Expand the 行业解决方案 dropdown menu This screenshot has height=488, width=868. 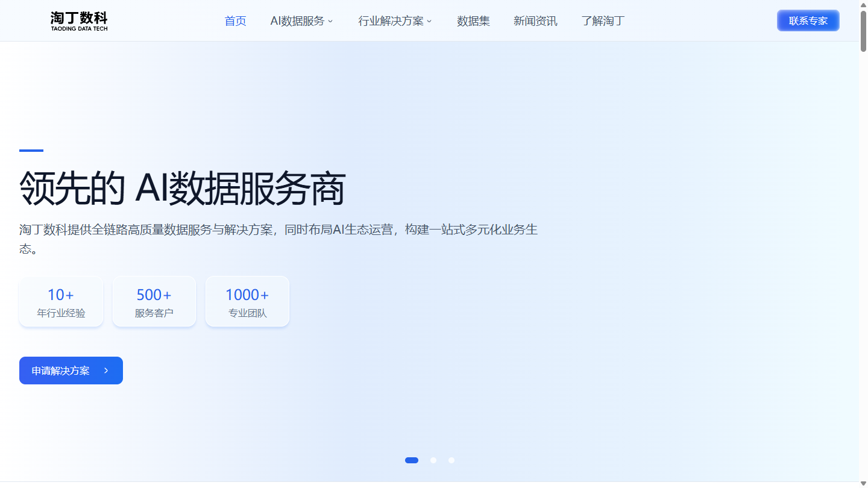[x=395, y=21]
